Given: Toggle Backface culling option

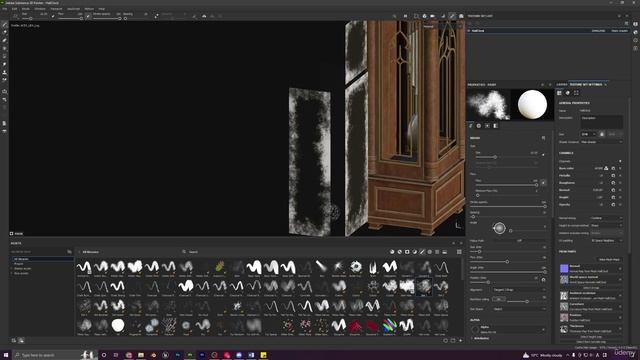Looking at the screenshot, I should pos(498,299).
